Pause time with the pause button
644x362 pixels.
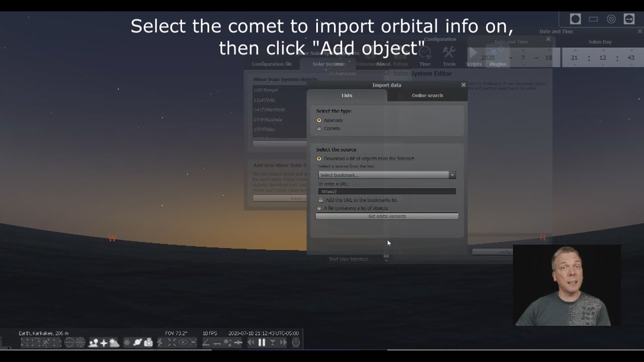click(x=262, y=342)
